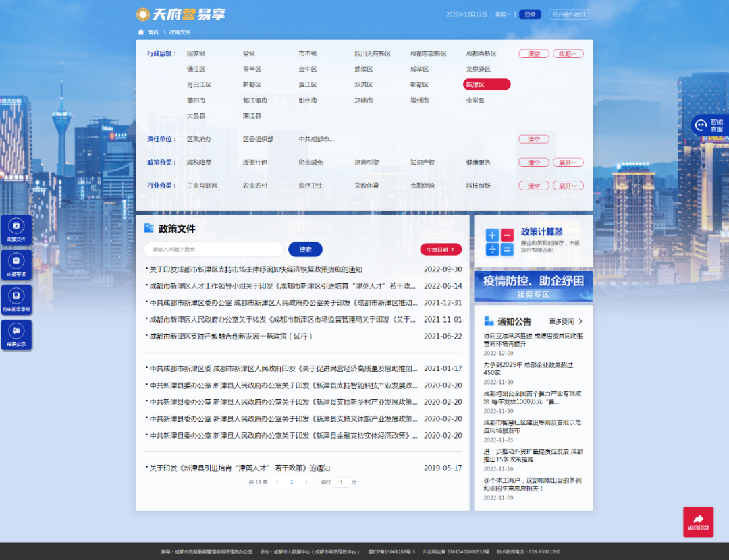Deselect the highlighted 新津区 region filter
The width and height of the screenshot is (729, 560).
pyautogui.click(x=485, y=84)
